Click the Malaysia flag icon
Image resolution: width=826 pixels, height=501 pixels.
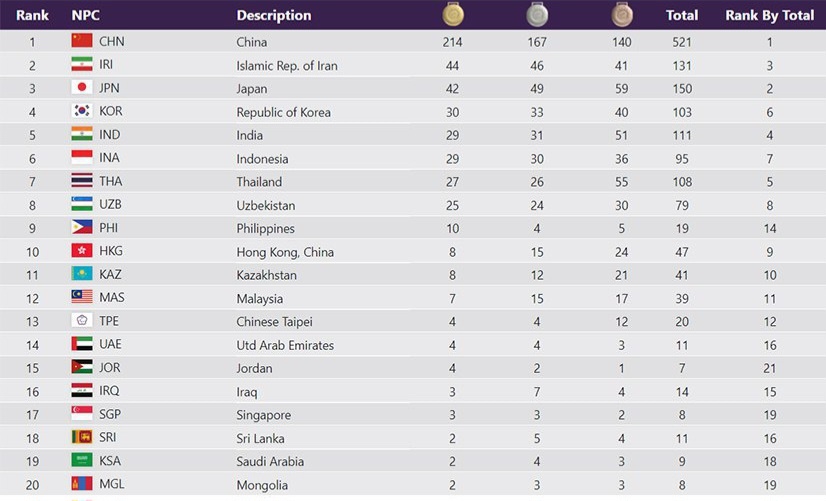click(x=82, y=297)
